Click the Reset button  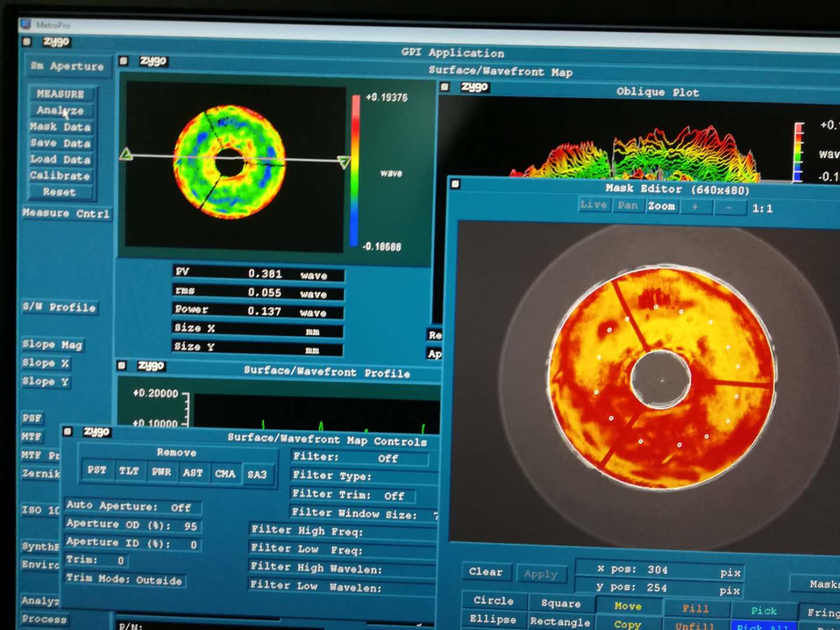(x=60, y=192)
